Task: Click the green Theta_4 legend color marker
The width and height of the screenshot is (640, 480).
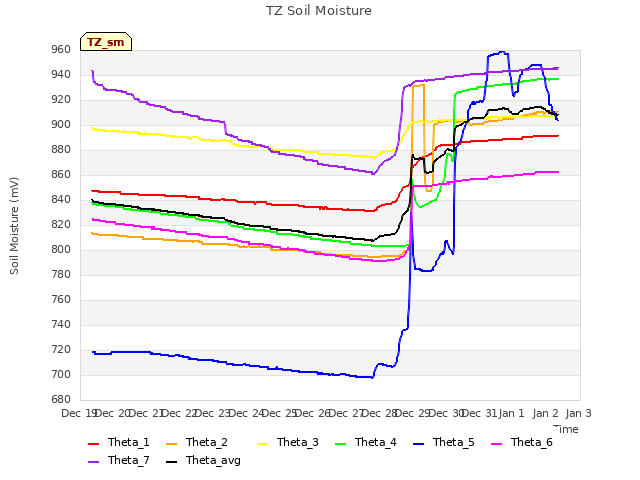Action: pos(340,443)
